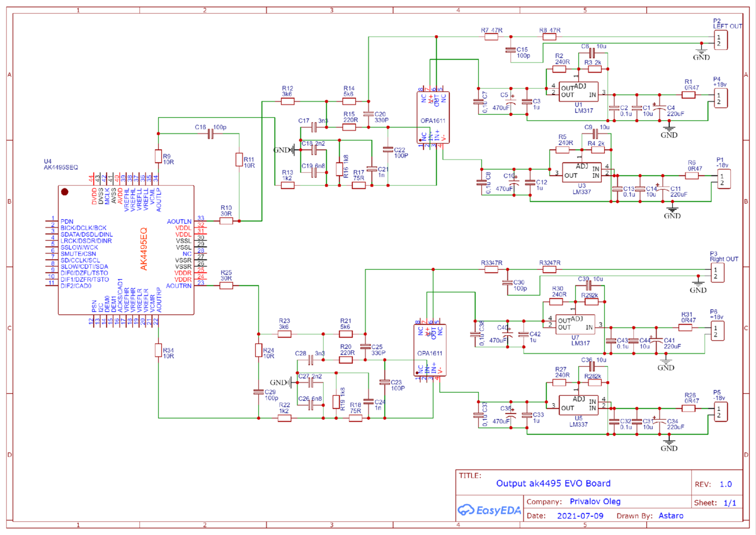Select capacitor C41 220uF
The width and height of the screenshot is (756, 535).
point(656,340)
